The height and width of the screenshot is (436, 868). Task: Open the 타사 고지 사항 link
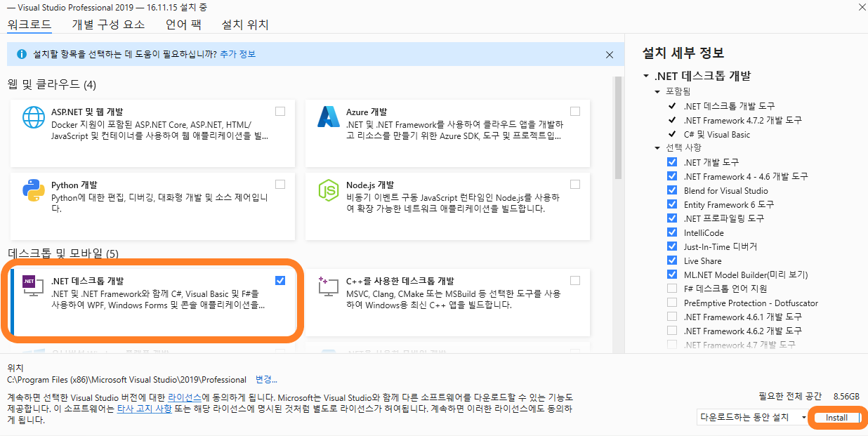(x=144, y=409)
